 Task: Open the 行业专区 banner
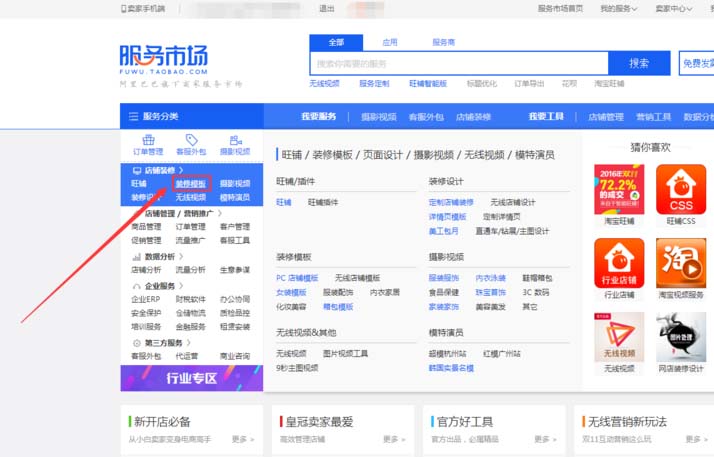192,378
